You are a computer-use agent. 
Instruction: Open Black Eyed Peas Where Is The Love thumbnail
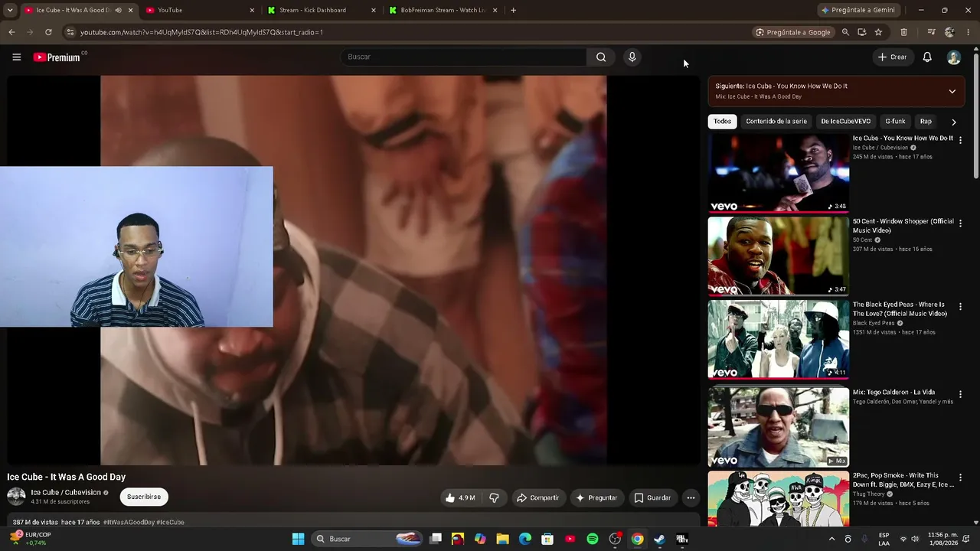click(779, 339)
